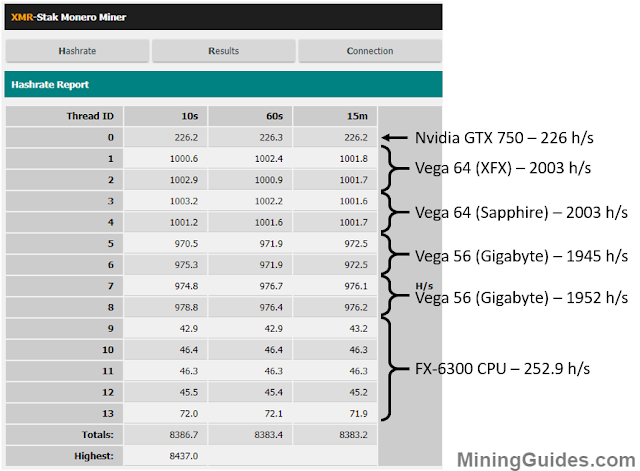Select thread 11 60s value 46.3

pos(274,371)
